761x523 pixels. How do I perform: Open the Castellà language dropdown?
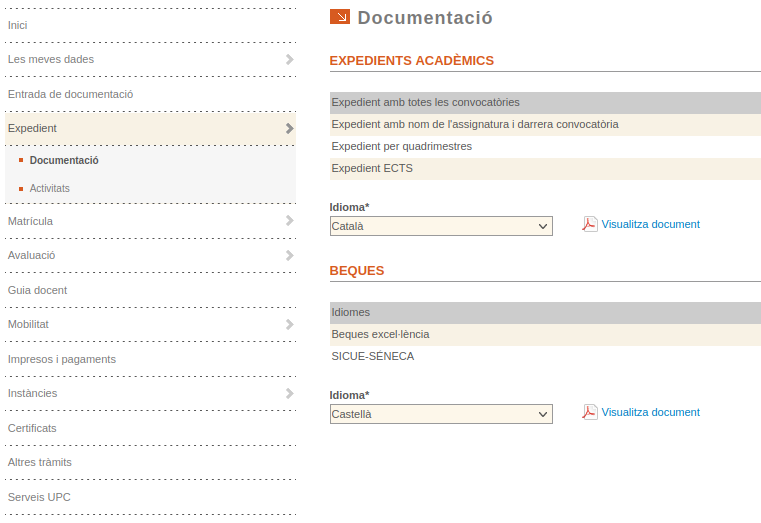pyautogui.click(x=441, y=414)
